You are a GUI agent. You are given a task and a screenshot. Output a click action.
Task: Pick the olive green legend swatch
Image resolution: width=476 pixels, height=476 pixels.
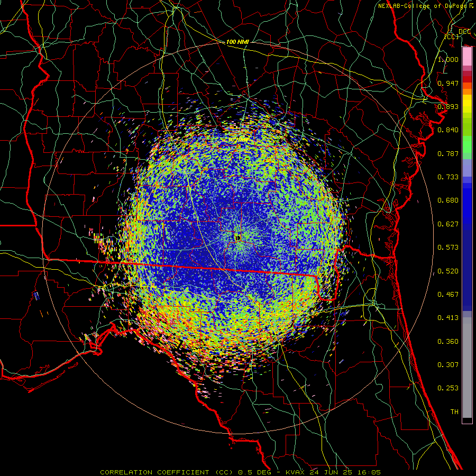coord(467,126)
